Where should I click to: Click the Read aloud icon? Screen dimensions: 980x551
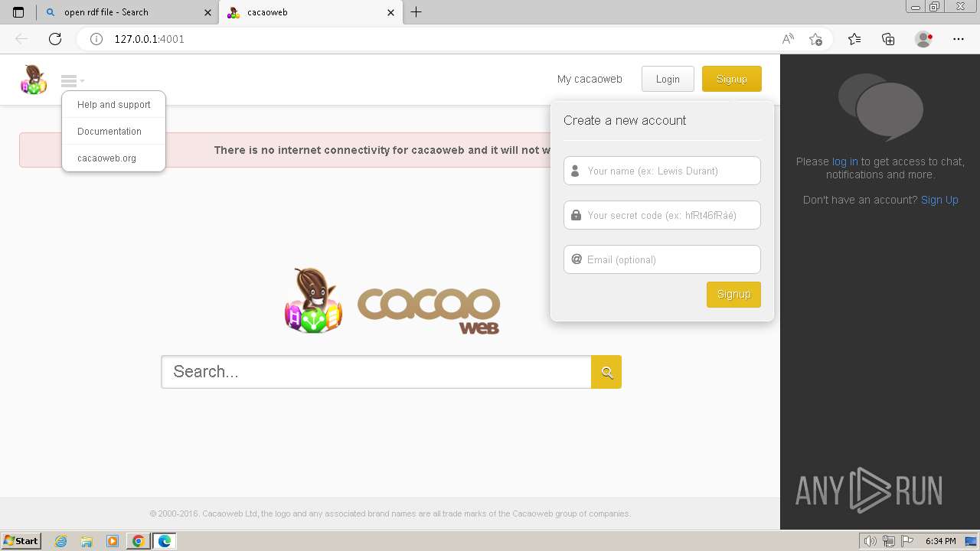click(788, 39)
